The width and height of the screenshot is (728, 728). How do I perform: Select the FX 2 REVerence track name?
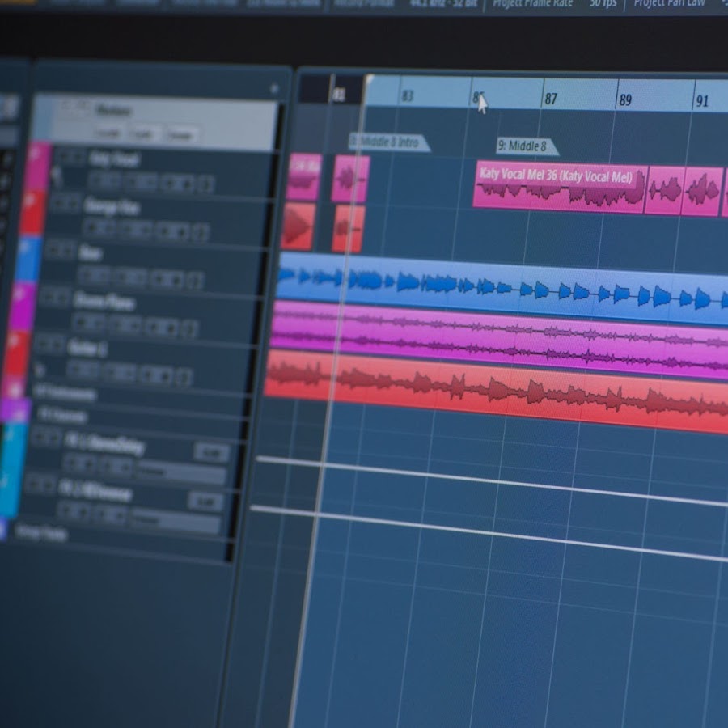click(x=95, y=491)
